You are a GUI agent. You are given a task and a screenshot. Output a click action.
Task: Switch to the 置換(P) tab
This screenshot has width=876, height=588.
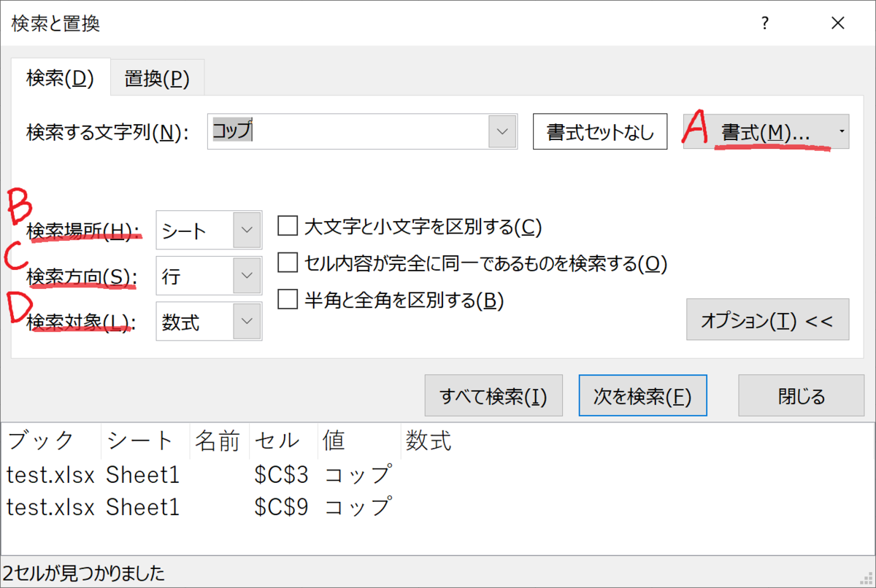tap(157, 78)
